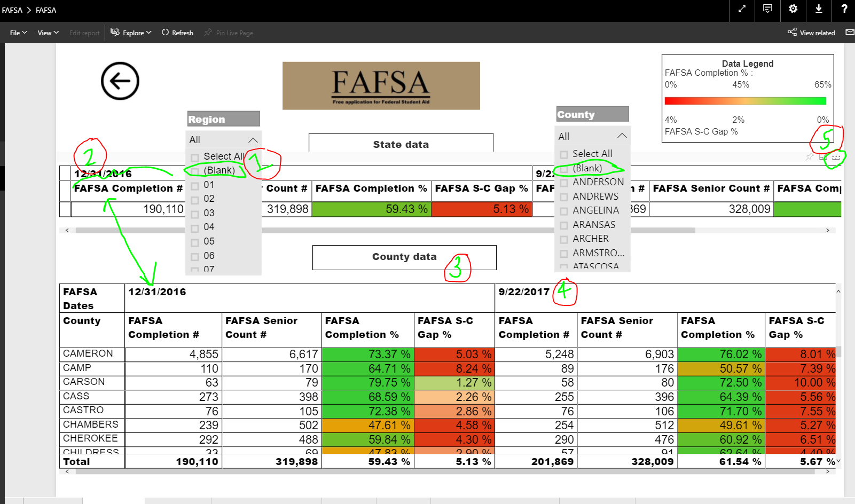Collapse the County slicer dropdown
The width and height of the screenshot is (855, 504).
(x=622, y=136)
